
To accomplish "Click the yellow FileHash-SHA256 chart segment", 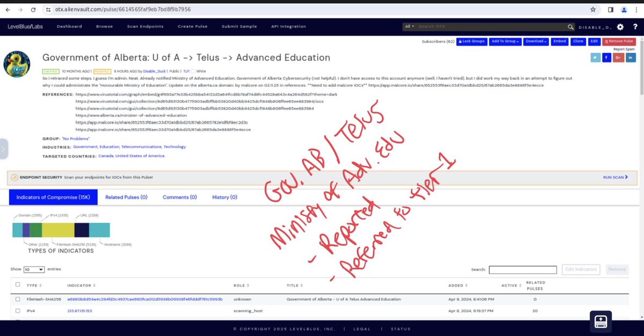I will pyautogui.click(x=58, y=230).
